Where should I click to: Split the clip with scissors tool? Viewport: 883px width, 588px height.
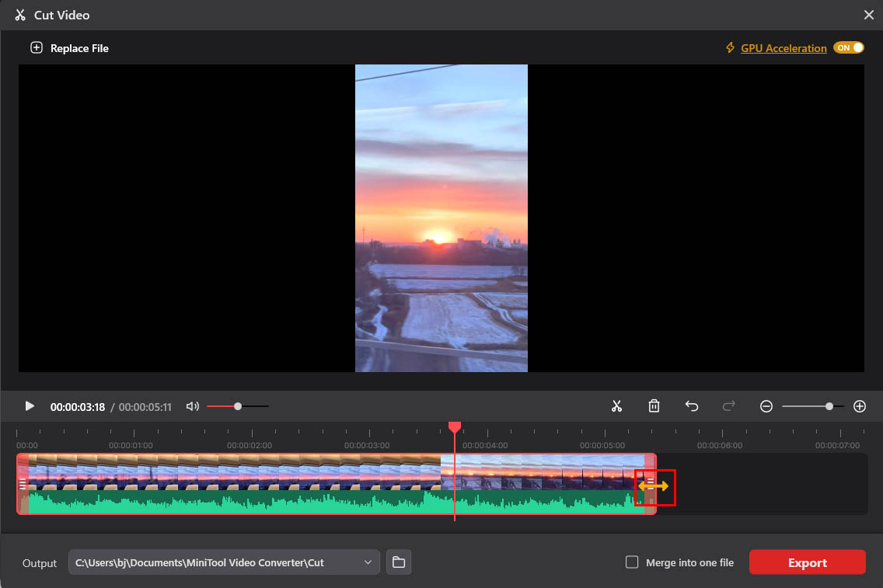tap(616, 406)
